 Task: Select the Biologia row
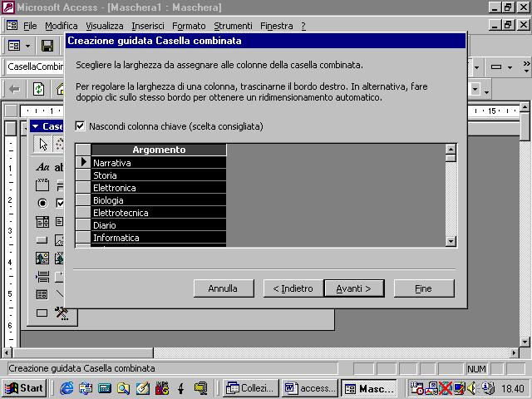tap(159, 200)
